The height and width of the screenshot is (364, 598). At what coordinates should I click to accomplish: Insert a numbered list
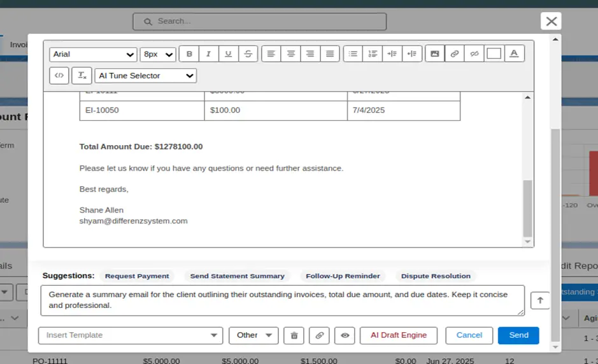tap(373, 53)
